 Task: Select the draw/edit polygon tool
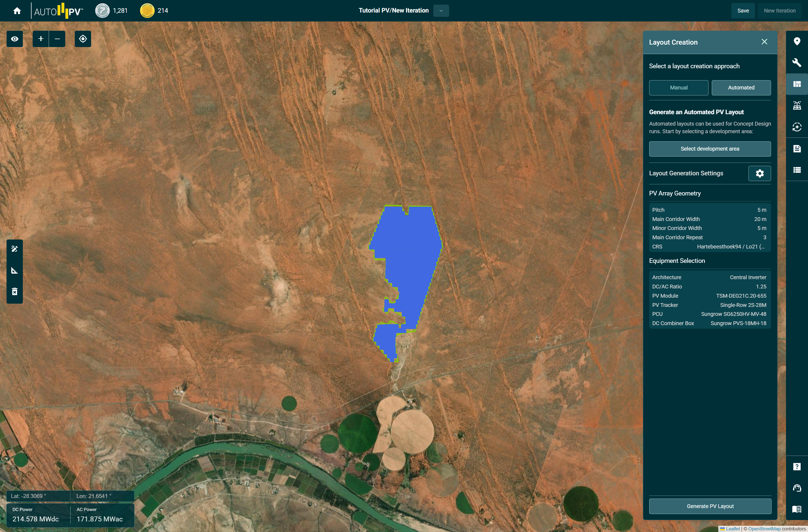(x=15, y=249)
